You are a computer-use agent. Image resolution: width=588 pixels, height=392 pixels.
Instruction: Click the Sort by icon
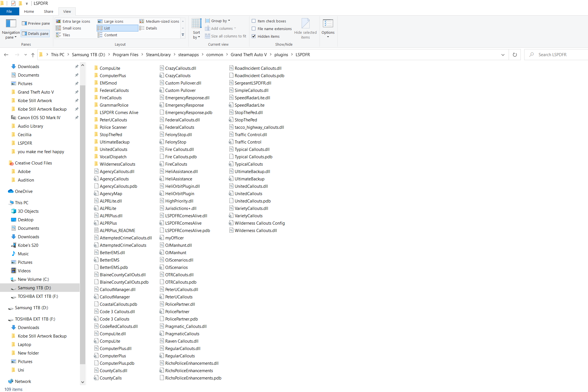[196, 24]
